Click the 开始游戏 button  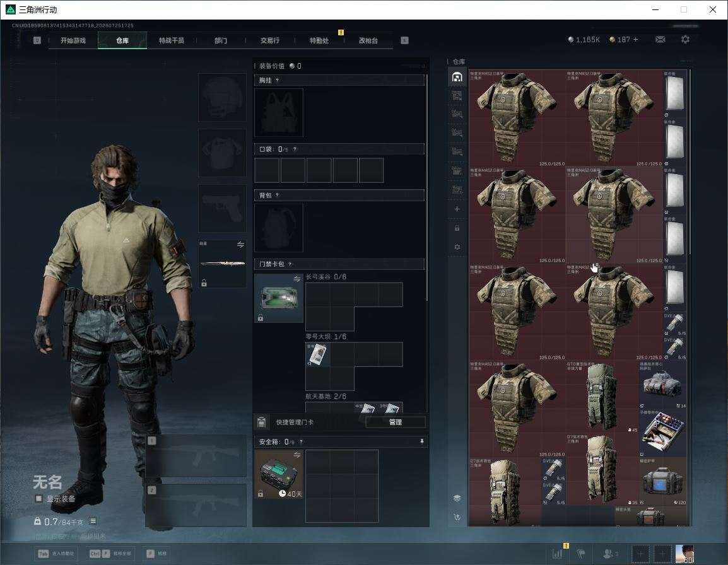[x=73, y=40]
